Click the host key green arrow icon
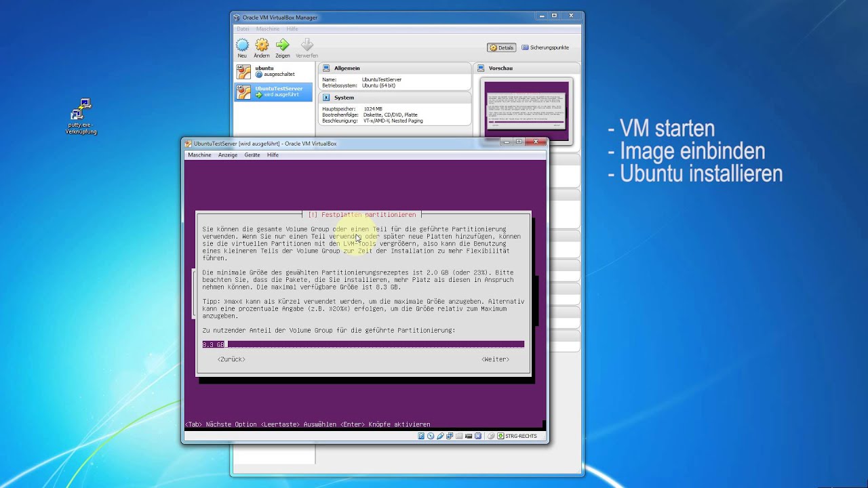 [x=500, y=436]
